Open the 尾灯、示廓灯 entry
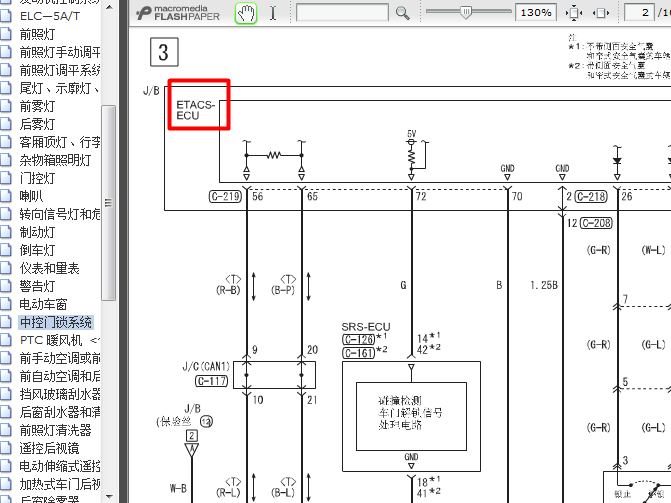 (60, 88)
